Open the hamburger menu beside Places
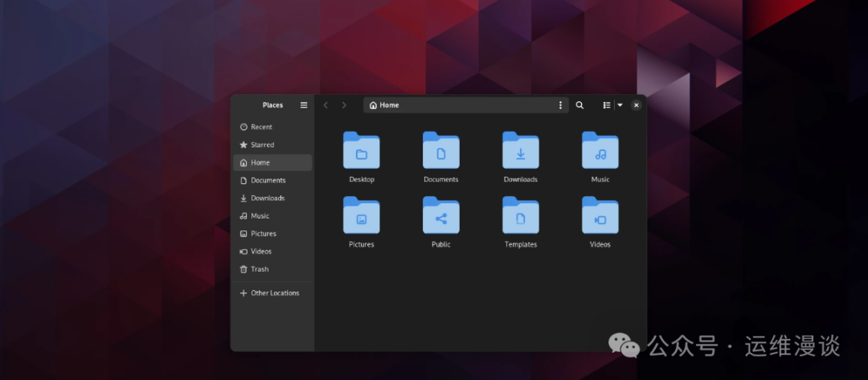This screenshot has width=868, height=380. [x=304, y=105]
